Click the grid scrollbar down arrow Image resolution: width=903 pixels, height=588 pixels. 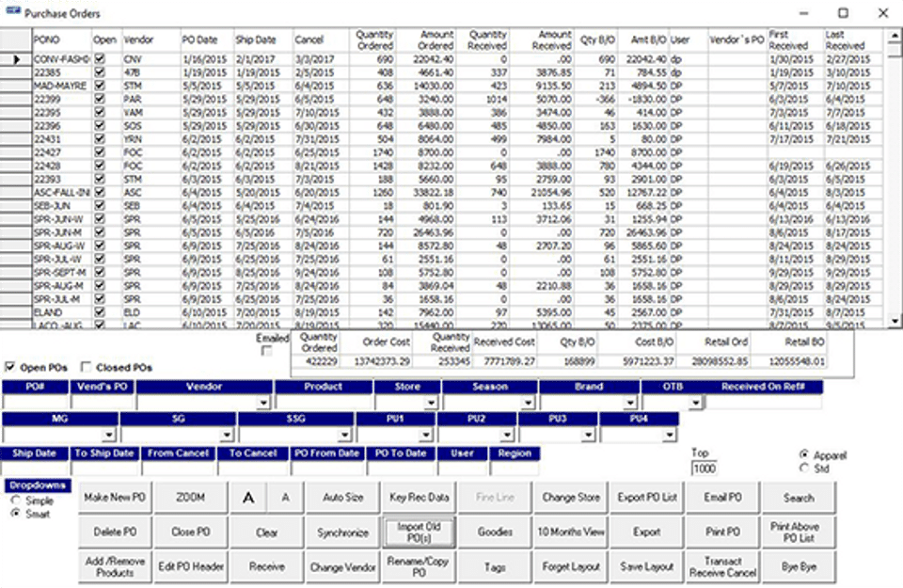pos(894,321)
